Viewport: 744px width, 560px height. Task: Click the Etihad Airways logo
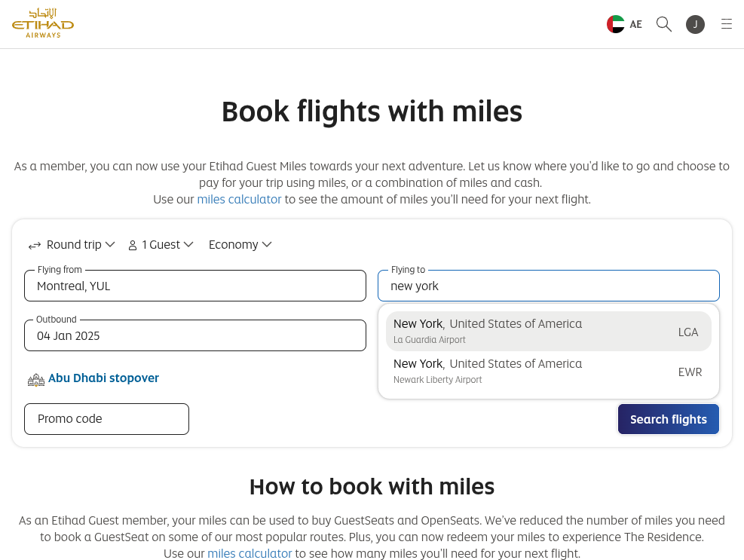click(43, 23)
